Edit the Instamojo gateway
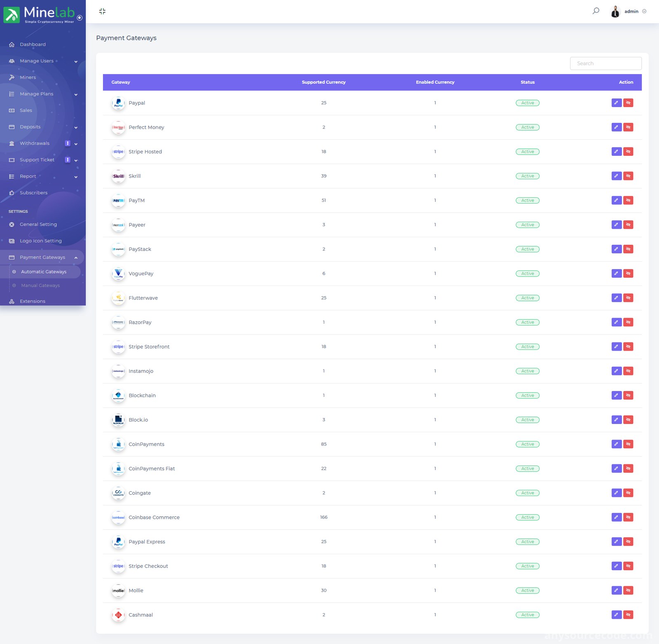This screenshot has width=659, height=644. [x=616, y=371]
